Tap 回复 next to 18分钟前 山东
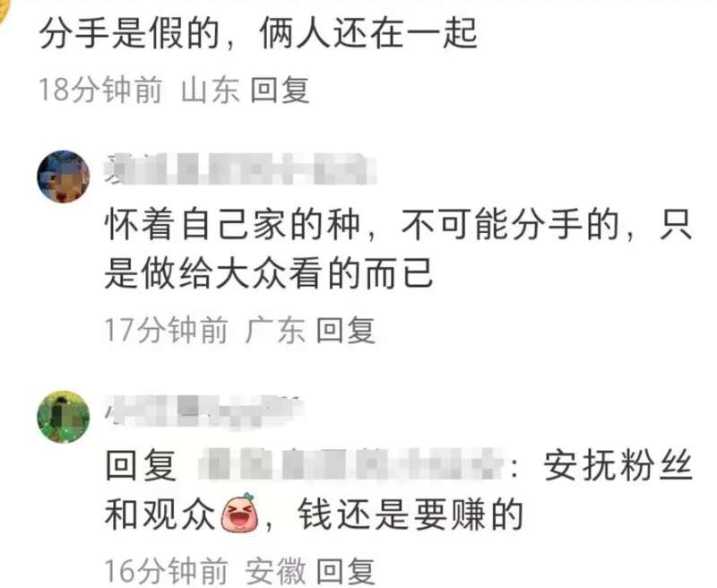 [x=280, y=90]
